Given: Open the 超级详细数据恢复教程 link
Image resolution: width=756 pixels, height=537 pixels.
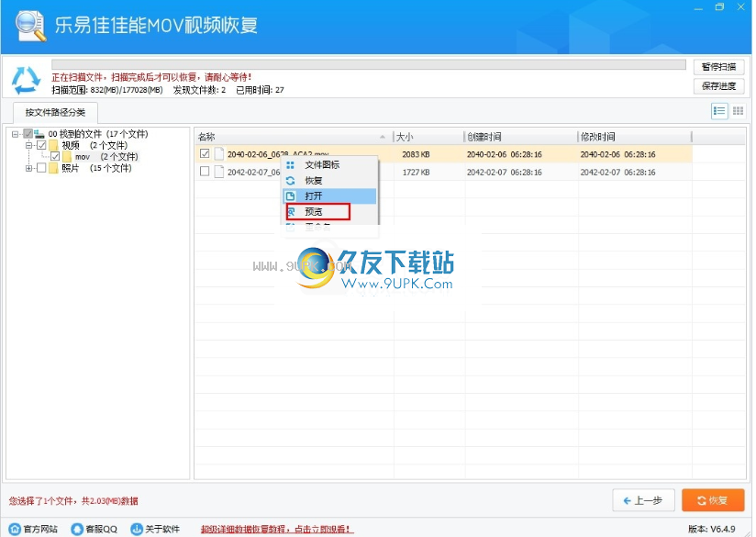Looking at the screenshot, I should (x=277, y=530).
